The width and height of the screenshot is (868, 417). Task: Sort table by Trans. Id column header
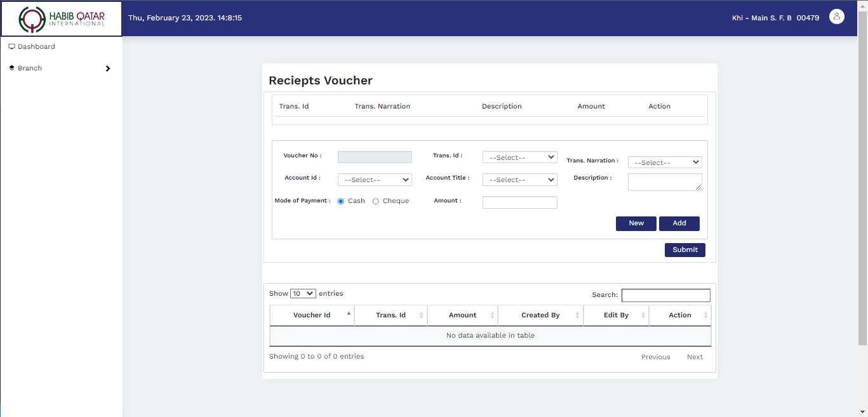click(391, 315)
